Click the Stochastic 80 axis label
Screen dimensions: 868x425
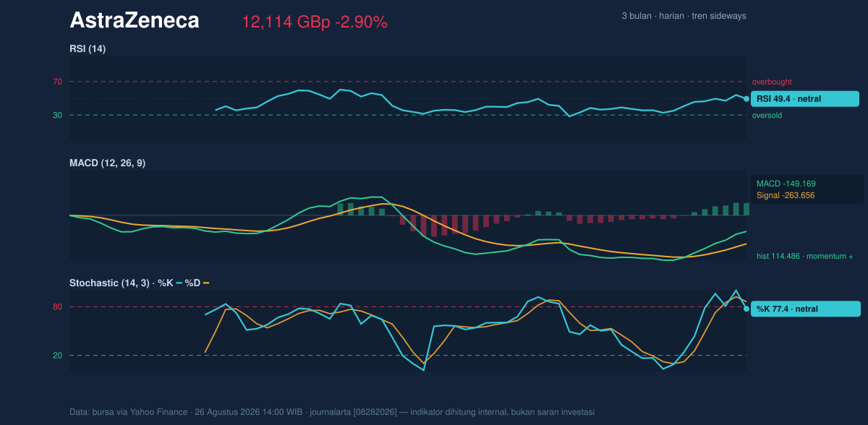pos(57,307)
